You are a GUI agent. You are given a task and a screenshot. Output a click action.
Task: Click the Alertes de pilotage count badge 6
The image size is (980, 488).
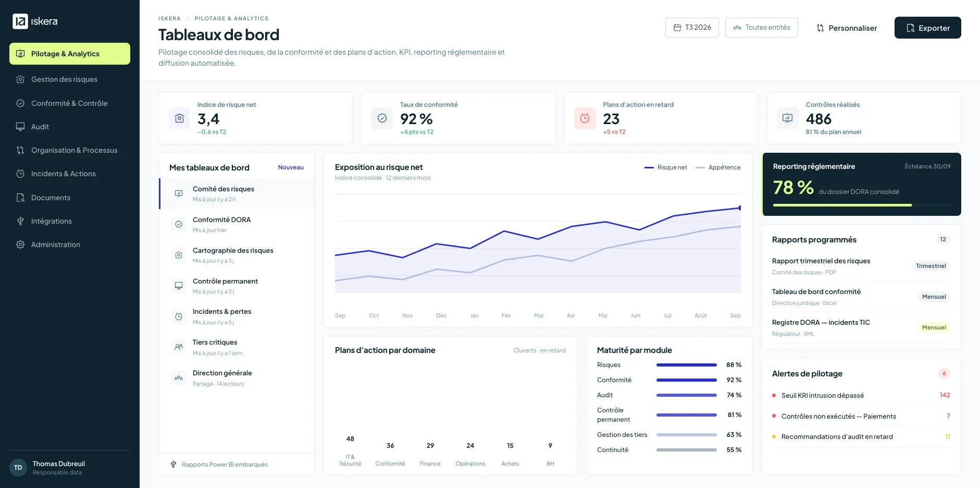click(x=944, y=374)
